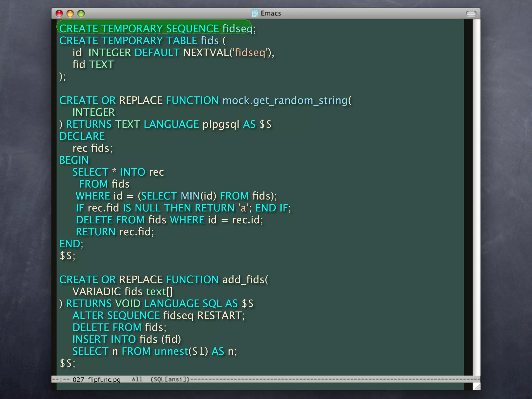
Task: Click 'DELETE FROM fids;' line
Action: coord(119,327)
